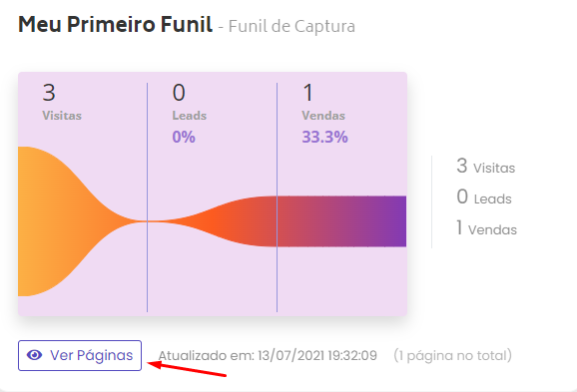
Task: Click the 0% leads conversion rate
Action: pyautogui.click(x=184, y=138)
